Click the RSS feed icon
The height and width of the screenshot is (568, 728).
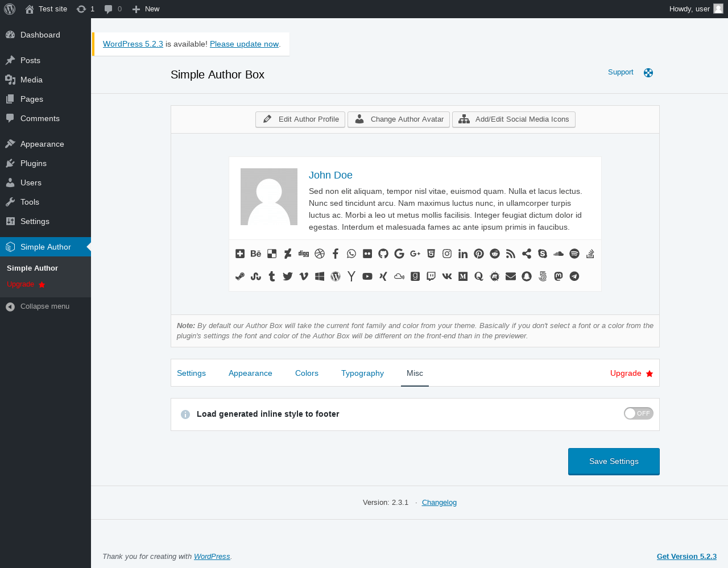511,254
